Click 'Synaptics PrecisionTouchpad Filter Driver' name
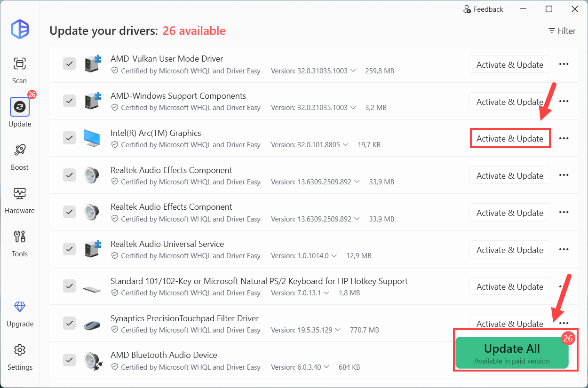Viewport: 588px width, 388px height. (184, 318)
